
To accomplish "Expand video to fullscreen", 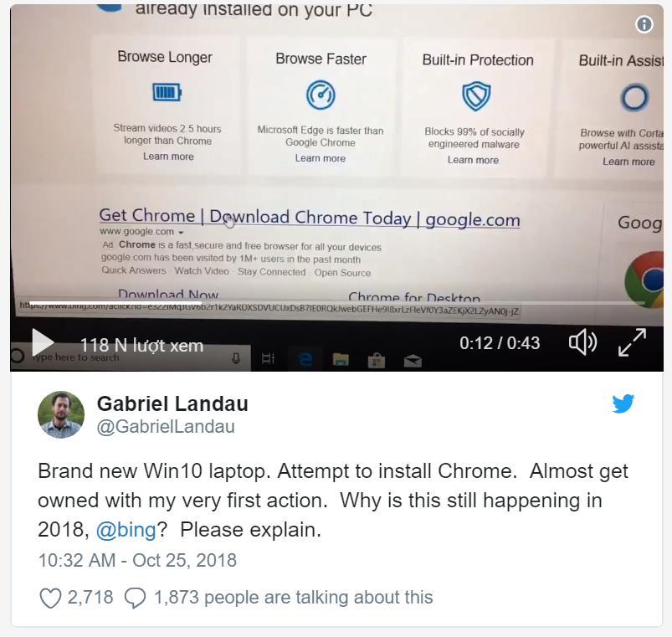I will [x=632, y=342].
